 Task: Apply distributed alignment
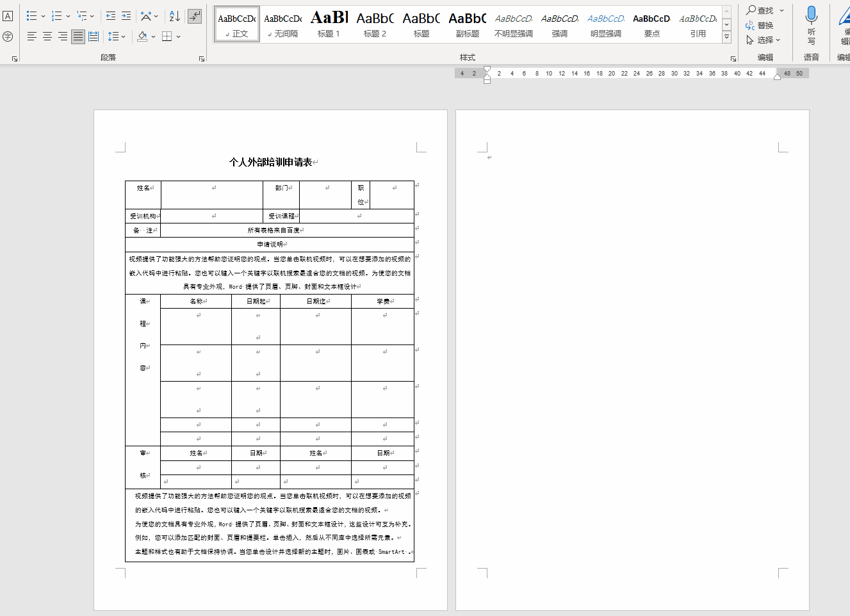94,36
